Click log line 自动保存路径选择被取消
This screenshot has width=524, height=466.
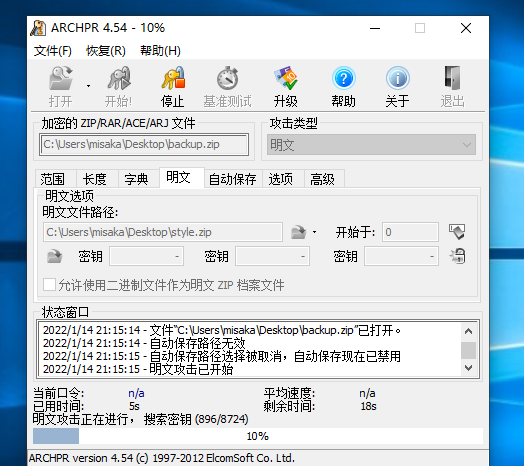pyautogui.click(x=222, y=356)
